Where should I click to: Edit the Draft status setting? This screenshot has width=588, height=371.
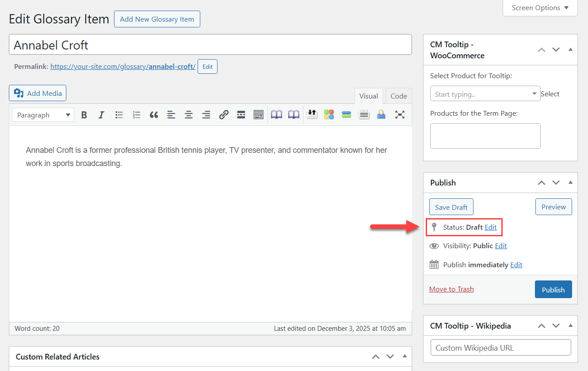490,227
